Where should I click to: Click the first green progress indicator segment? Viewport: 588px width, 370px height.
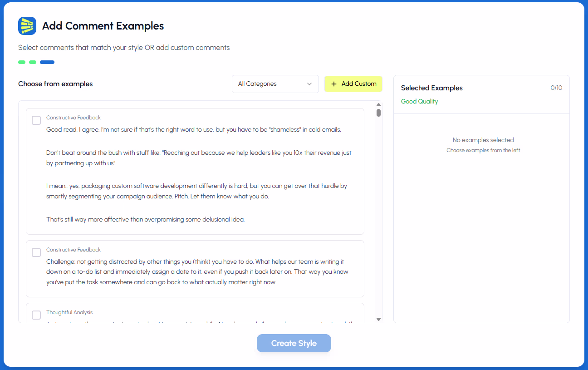(22, 62)
